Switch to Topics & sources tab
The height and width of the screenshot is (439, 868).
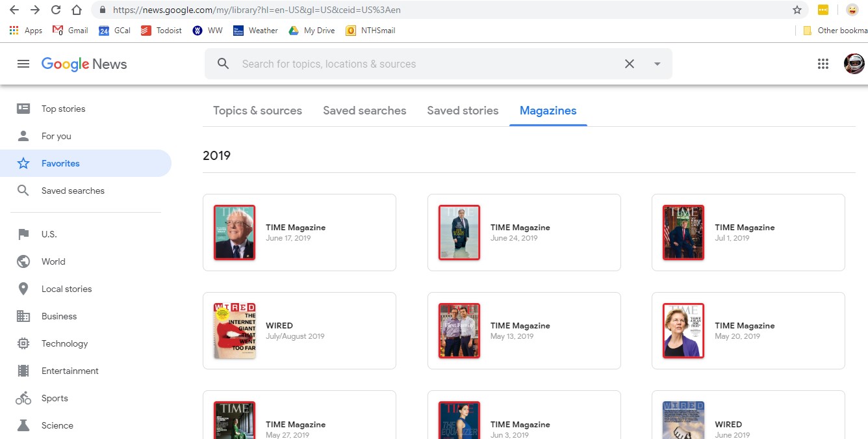pyautogui.click(x=257, y=111)
